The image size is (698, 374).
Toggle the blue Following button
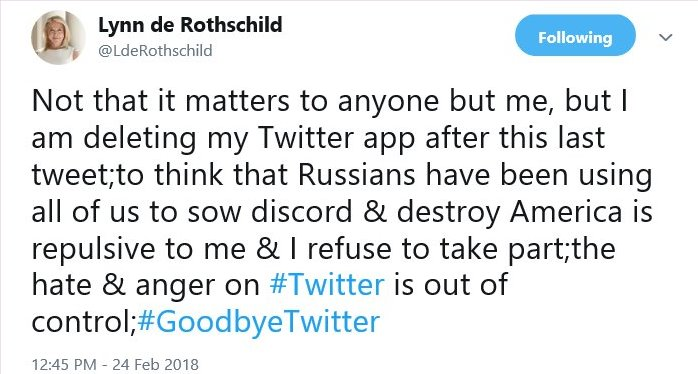(x=575, y=37)
